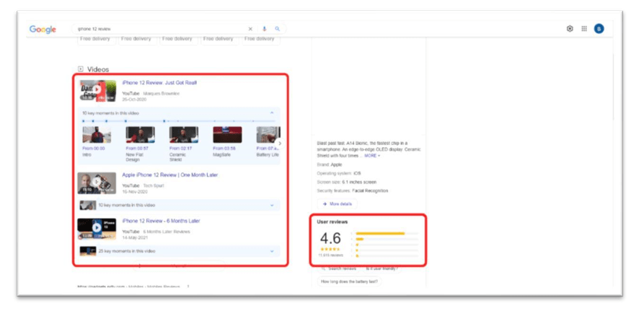Jump to "From 02:17" timestamp link
Viewport: 644px width, 311px height.
click(181, 149)
